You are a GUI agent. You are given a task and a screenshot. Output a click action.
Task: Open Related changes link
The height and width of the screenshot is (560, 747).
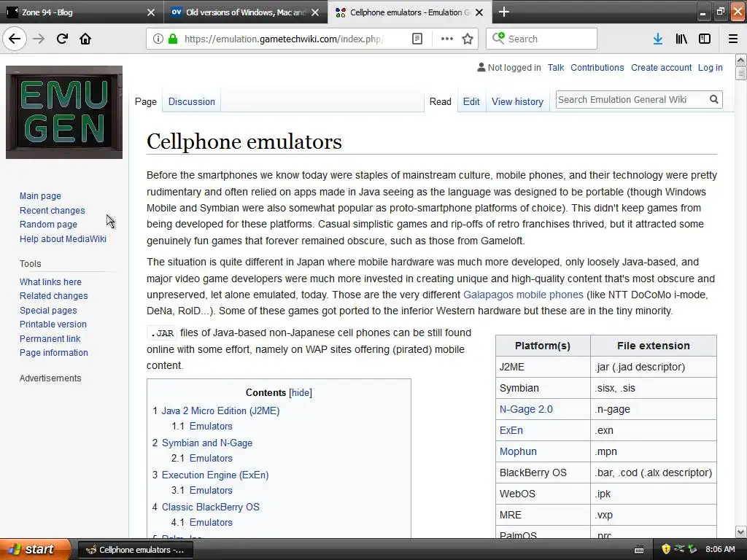pos(53,296)
